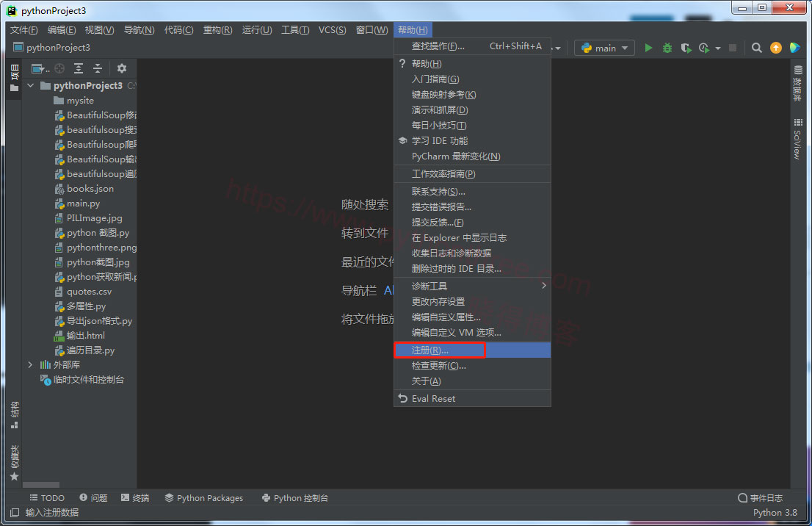
Task: Expand all nodes in project tree
Action: [x=79, y=68]
